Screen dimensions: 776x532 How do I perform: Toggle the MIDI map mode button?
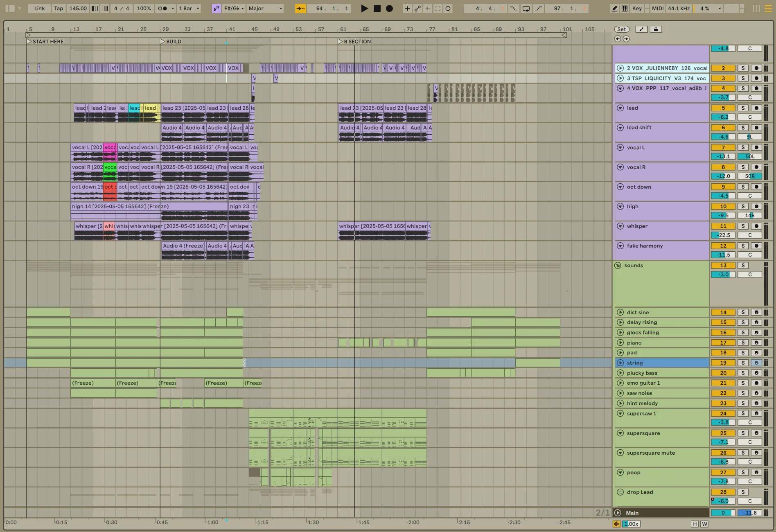click(x=658, y=8)
